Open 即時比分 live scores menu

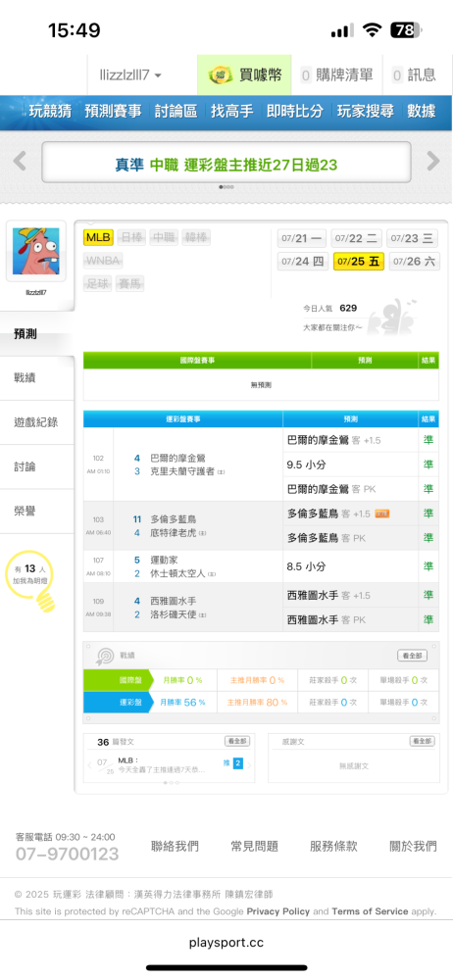[295, 112]
